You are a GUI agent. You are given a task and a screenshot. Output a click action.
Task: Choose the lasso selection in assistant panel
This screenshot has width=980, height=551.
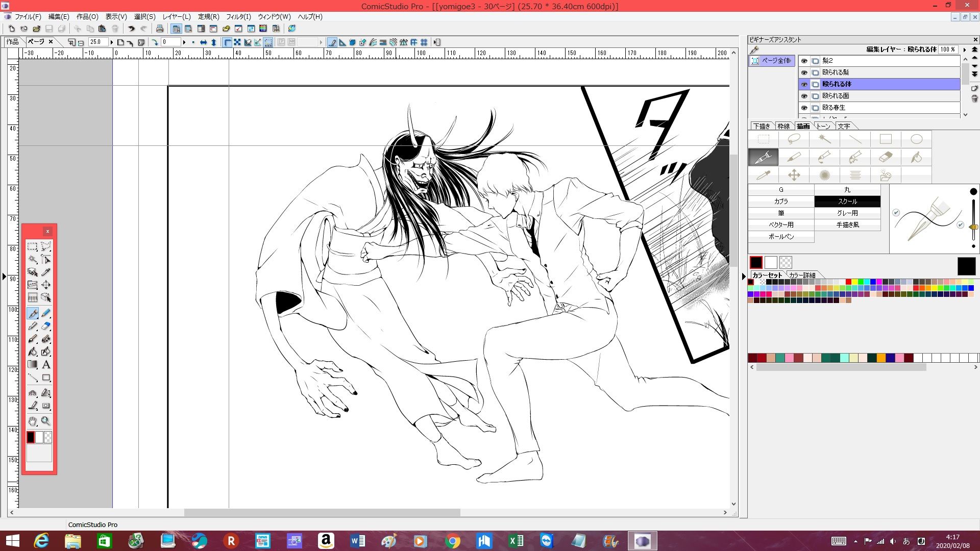click(794, 139)
